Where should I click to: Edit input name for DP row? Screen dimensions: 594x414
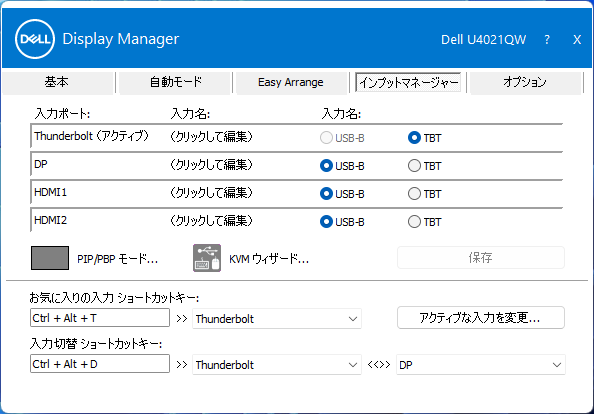coord(211,165)
